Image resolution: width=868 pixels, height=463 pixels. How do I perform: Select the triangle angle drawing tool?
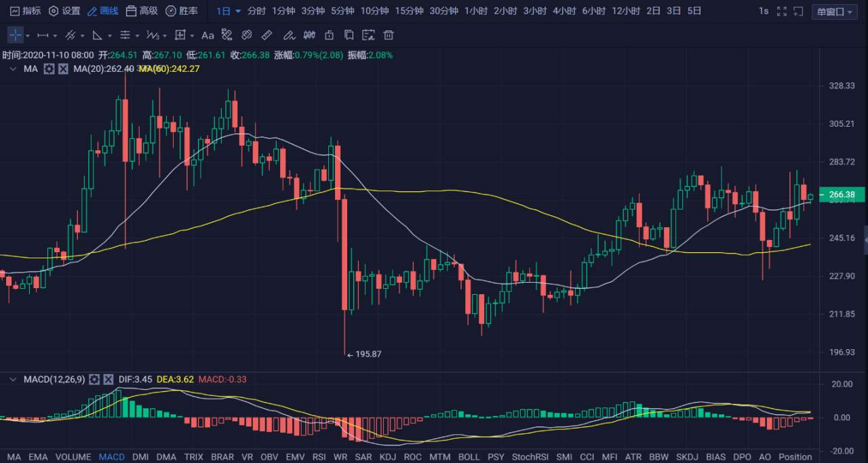[x=98, y=35]
